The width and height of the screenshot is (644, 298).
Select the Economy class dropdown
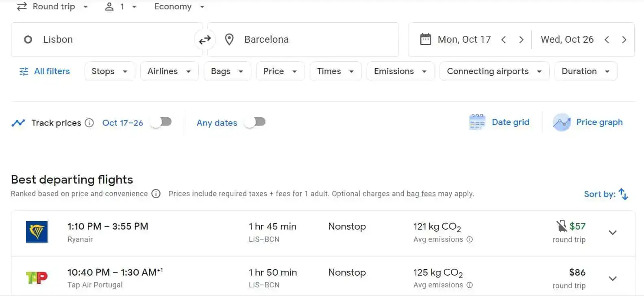(x=179, y=7)
